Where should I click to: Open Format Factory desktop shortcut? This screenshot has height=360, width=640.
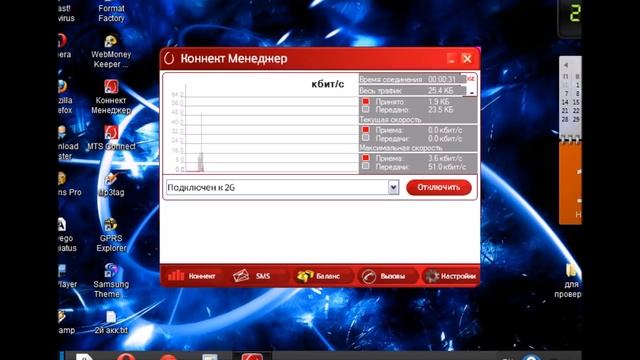click(111, 12)
